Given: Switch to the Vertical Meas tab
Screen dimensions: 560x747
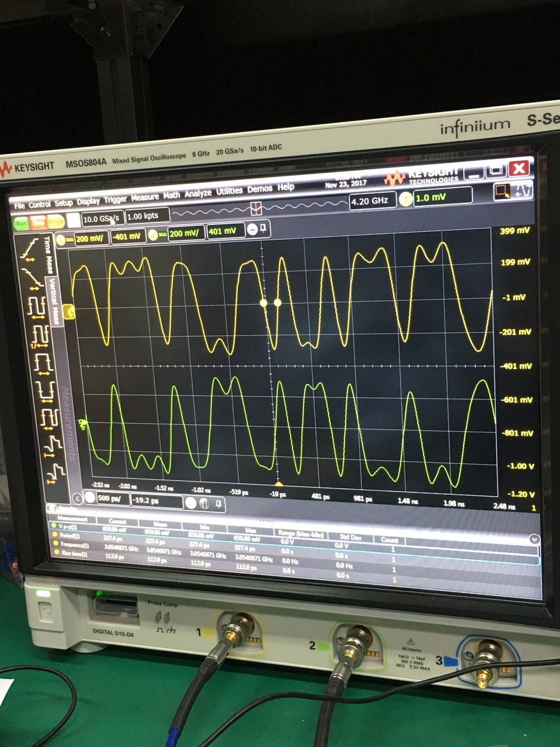Looking at the screenshot, I should click(x=54, y=301).
